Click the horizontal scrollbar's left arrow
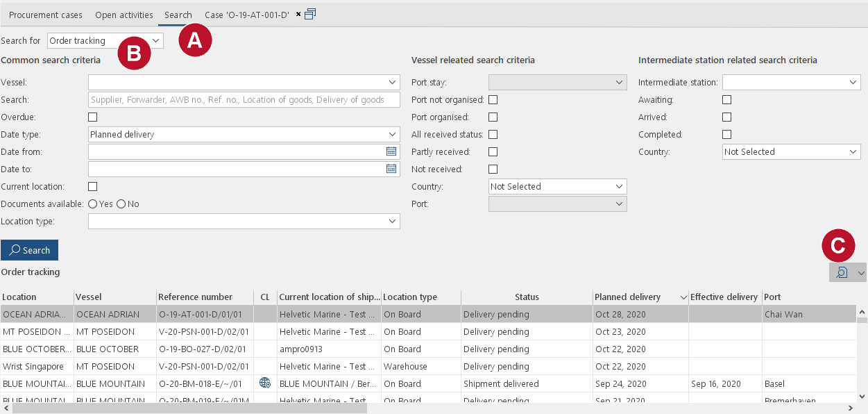 click(x=6, y=408)
